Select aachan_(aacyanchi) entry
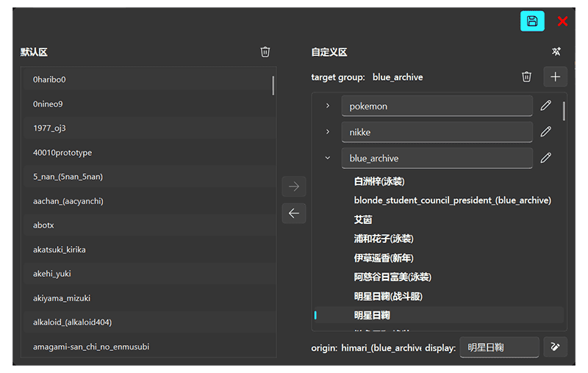Viewport: 588px width, 373px height. pos(150,201)
